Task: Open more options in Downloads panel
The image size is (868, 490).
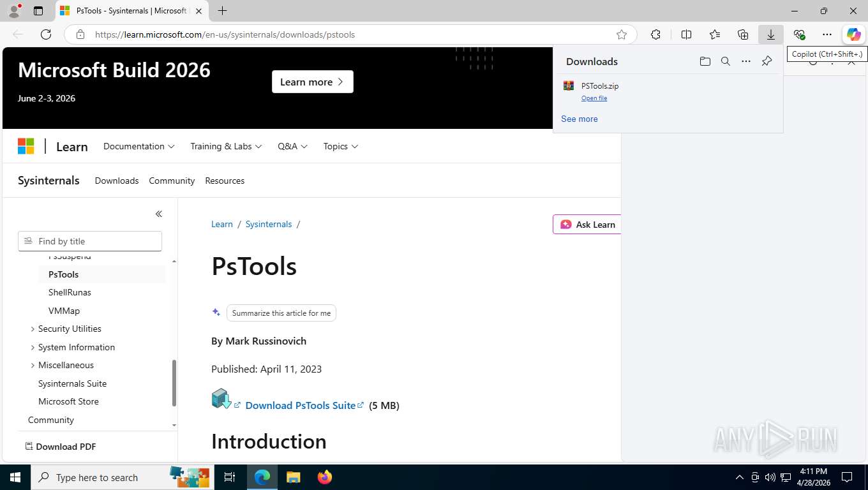Action: 746,61
